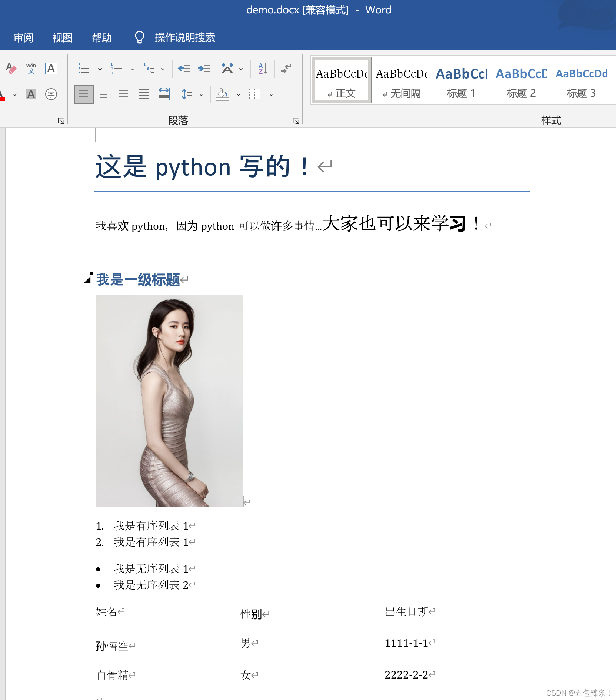The height and width of the screenshot is (700, 616).
Task: Toggle justify alignment
Action: point(143,94)
